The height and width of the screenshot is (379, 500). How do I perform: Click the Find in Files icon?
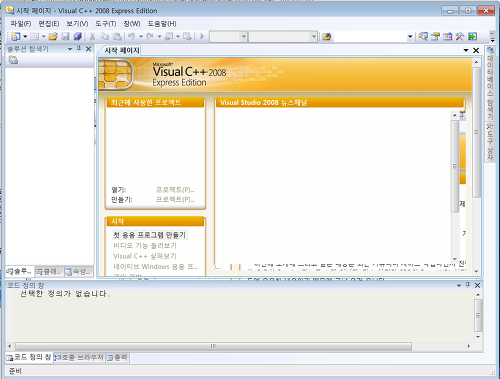point(327,36)
